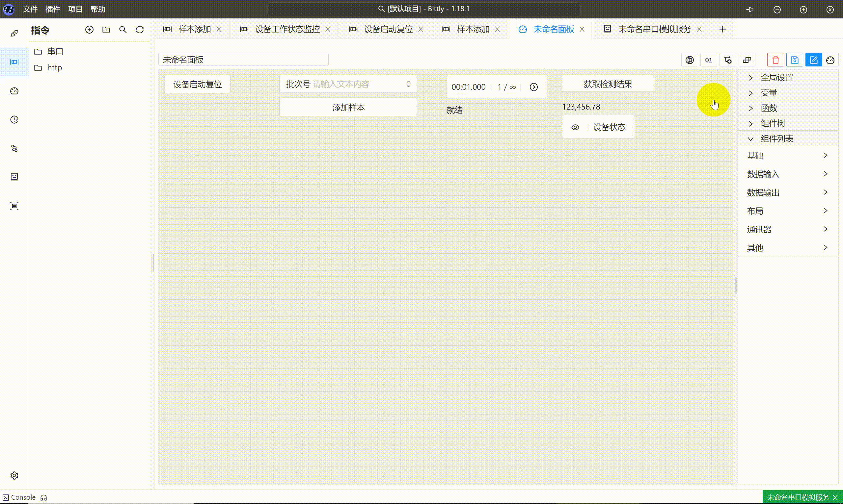Save the panel using the floppy disk icon
The image size is (843, 504).
tap(794, 60)
